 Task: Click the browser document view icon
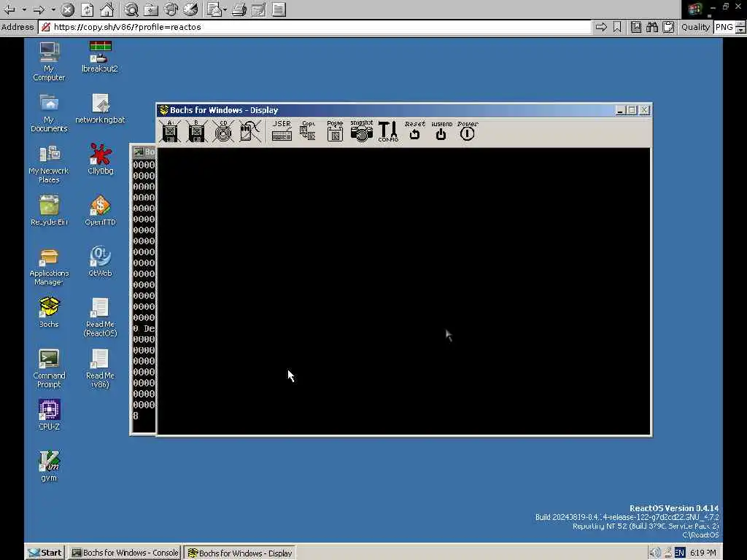pos(279,9)
